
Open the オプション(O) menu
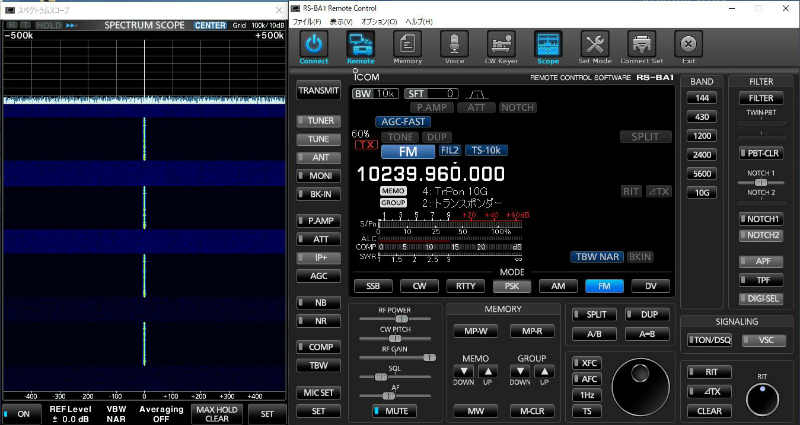379,22
